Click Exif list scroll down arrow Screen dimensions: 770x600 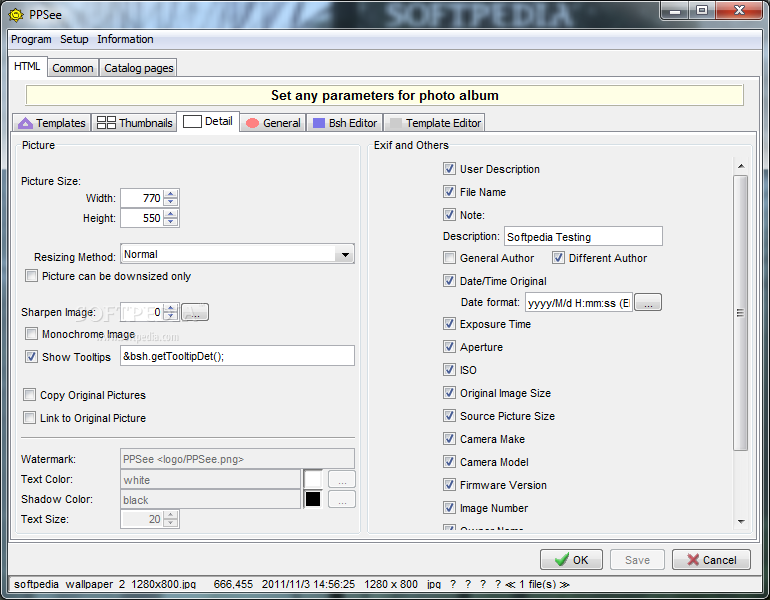point(741,521)
